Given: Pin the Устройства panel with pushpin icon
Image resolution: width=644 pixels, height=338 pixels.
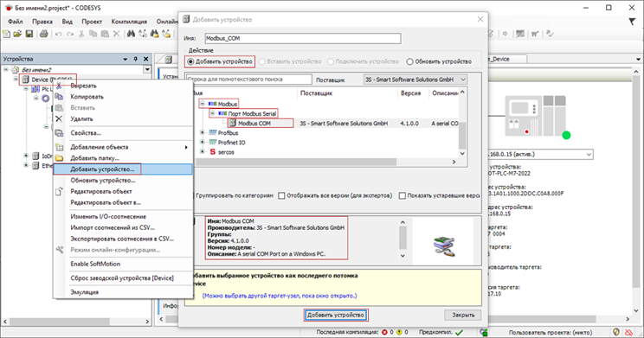Looking at the screenshot, I should (x=136, y=59).
